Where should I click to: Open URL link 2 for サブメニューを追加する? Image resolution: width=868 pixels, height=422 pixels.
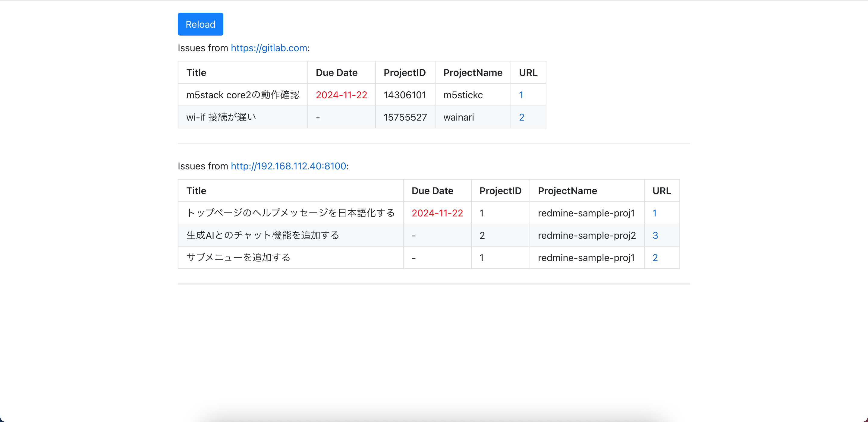point(655,257)
